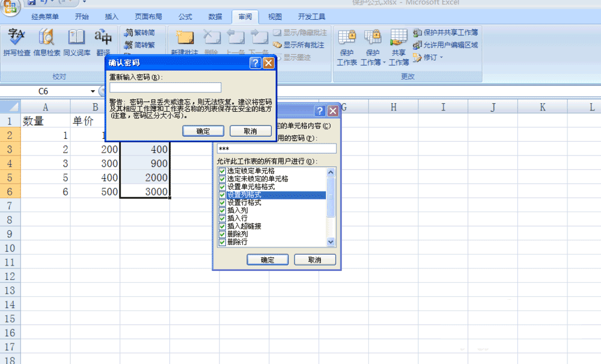
Task: Click Protect Sheet icon (保护工作表)
Action: [x=347, y=47]
